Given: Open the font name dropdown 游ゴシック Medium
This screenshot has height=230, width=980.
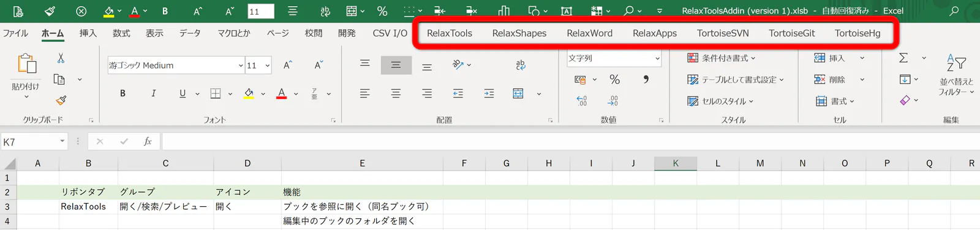Looking at the screenshot, I should 241,65.
